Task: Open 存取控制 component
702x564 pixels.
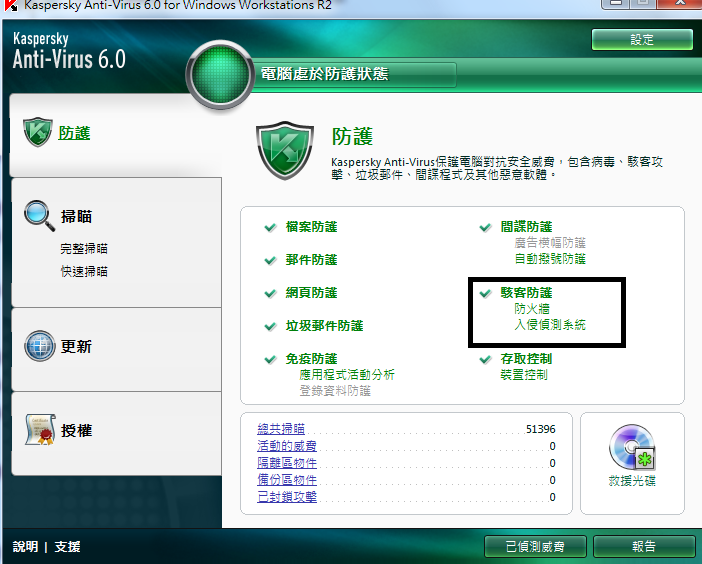Action: click(526, 359)
